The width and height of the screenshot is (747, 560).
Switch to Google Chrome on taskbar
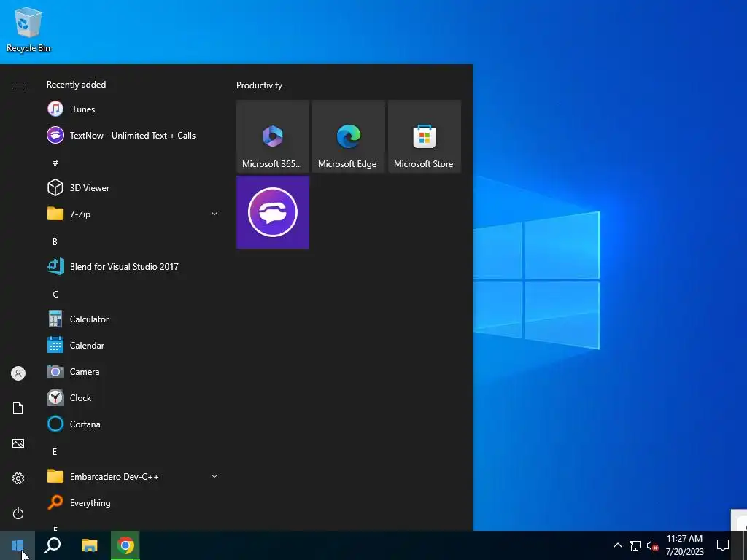point(125,545)
